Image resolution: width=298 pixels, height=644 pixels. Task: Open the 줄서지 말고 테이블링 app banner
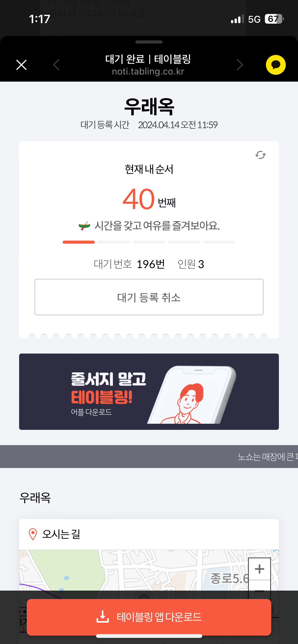(149, 392)
